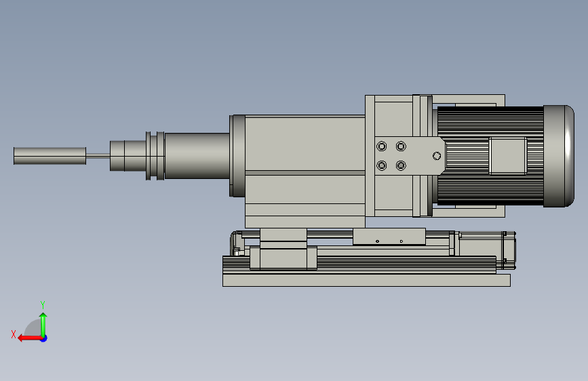The width and height of the screenshot is (588, 381).
Task: Select the upper-right bolt on mounting bracket
Action: click(x=401, y=146)
